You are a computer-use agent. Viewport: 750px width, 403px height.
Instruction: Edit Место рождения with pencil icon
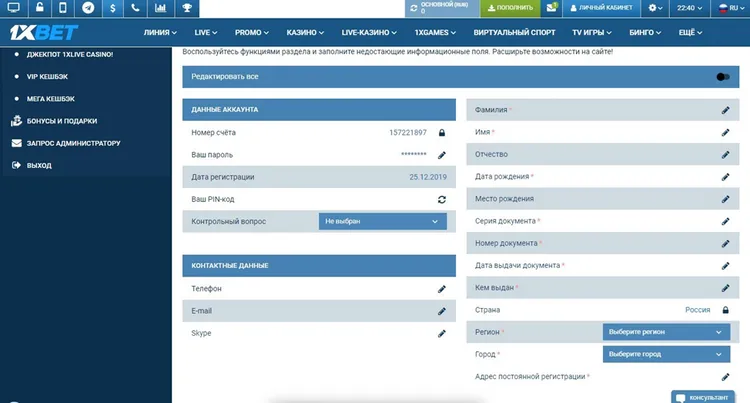click(725, 199)
